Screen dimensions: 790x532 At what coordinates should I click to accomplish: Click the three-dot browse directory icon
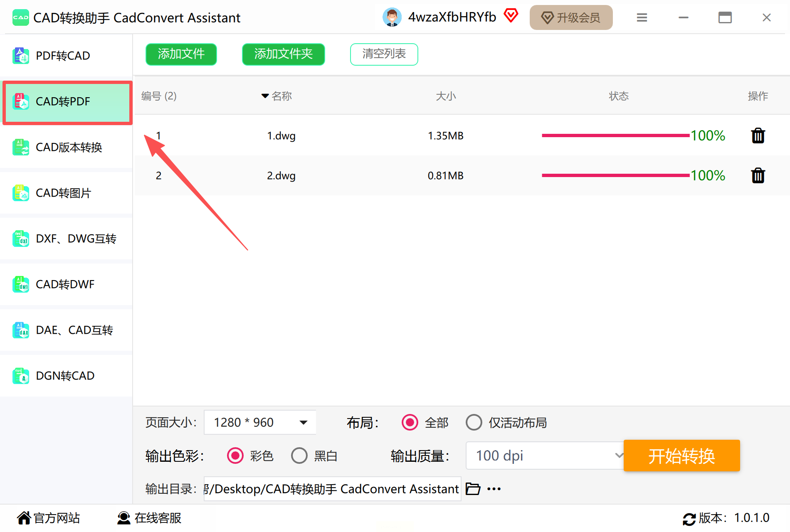coord(494,489)
